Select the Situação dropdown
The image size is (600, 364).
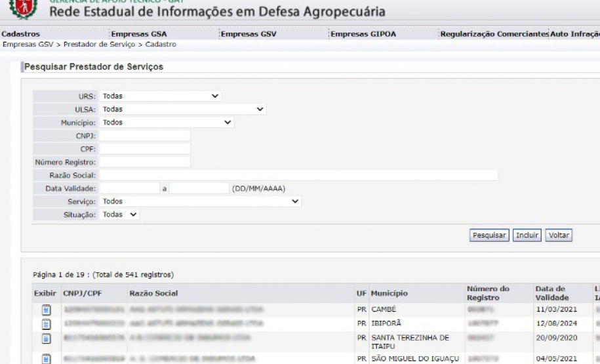coord(120,214)
